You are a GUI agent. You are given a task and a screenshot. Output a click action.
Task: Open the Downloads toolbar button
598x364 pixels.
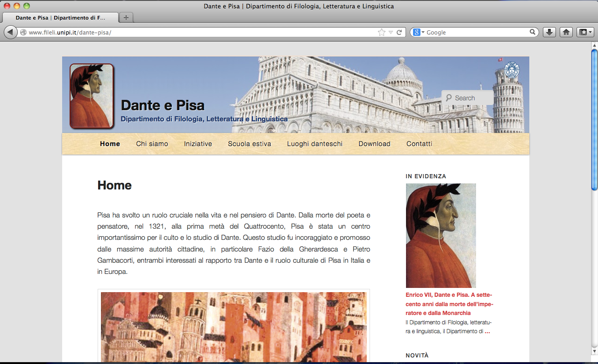pyautogui.click(x=550, y=32)
